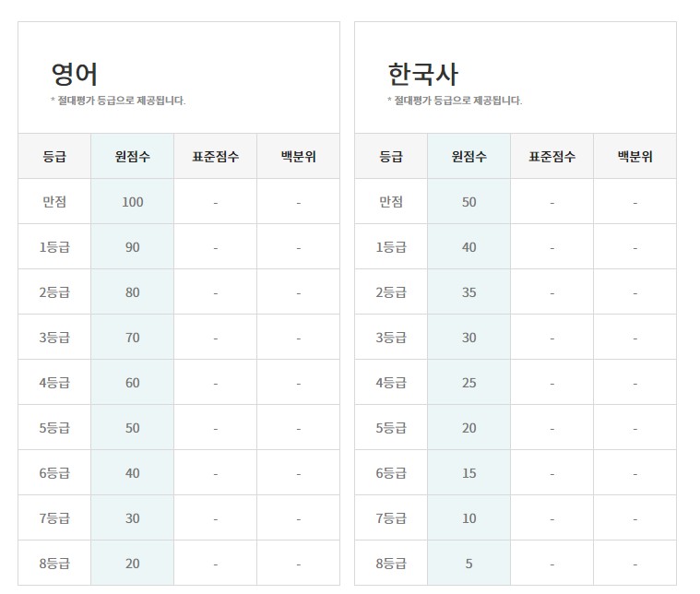The image size is (700, 594).
Task: Click 등급 header in 영어 table
Action: [x=54, y=156]
